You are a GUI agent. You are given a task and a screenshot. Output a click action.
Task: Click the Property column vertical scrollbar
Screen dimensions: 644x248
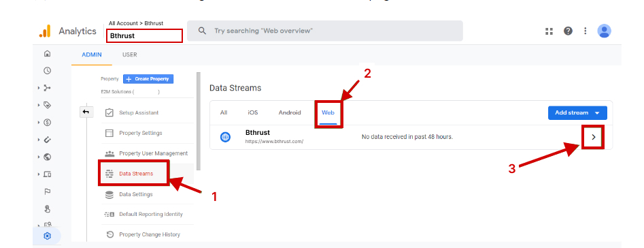coord(199,121)
